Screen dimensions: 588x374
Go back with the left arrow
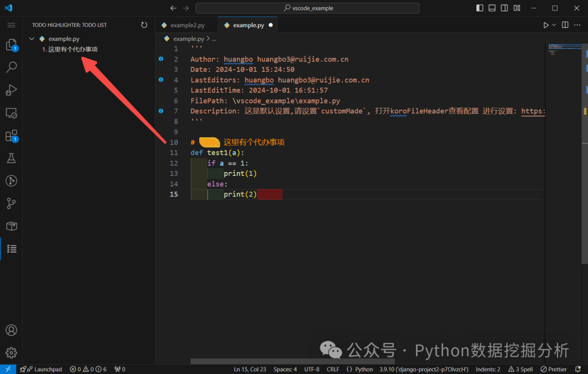(173, 8)
